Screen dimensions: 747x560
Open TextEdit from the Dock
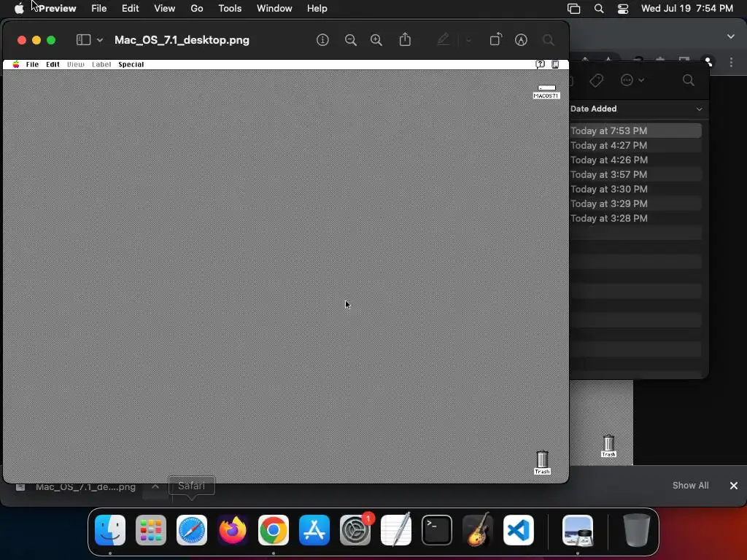click(x=396, y=530)
